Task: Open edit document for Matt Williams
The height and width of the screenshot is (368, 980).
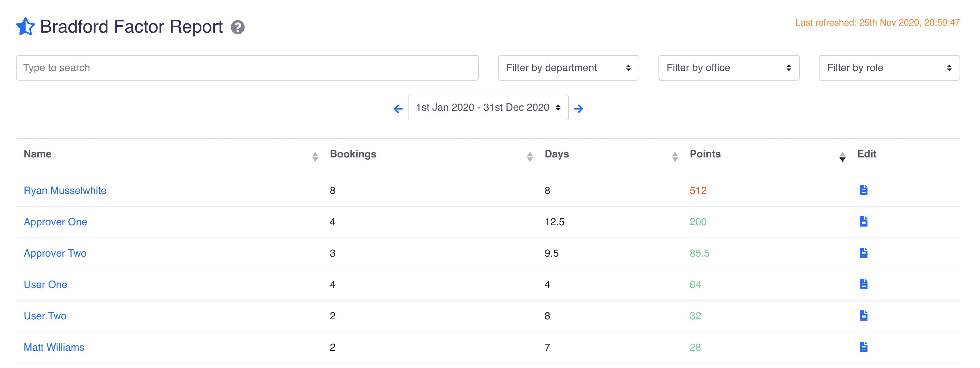Action: [x=863, y=347]
